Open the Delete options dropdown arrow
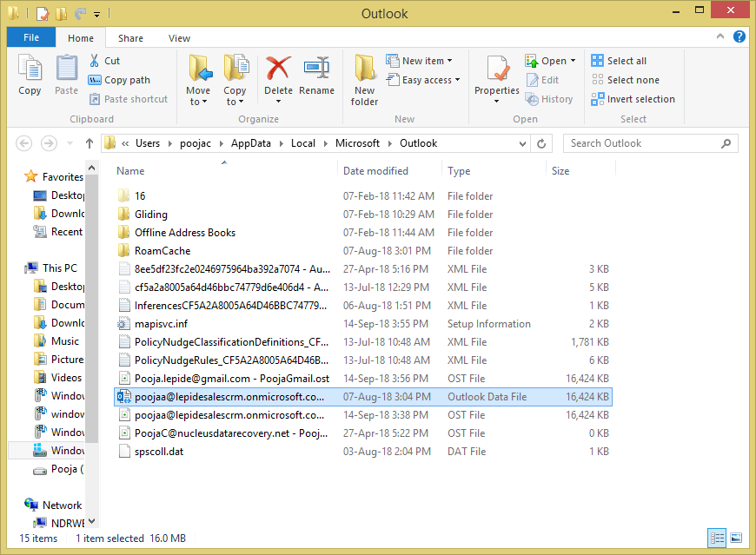756x555 pixels. tap(278, 101)
